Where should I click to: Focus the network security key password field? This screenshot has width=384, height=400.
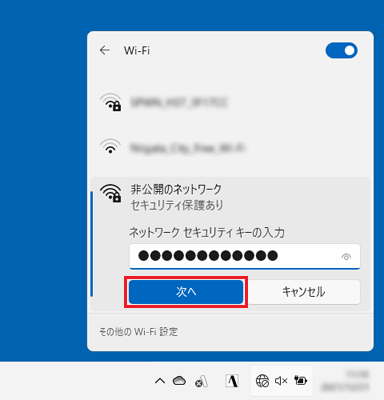tap(245, 256)
